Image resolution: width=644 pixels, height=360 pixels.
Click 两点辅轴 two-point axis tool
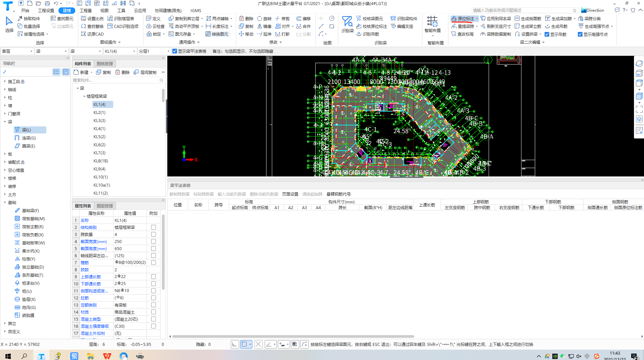tap(217, 18)
